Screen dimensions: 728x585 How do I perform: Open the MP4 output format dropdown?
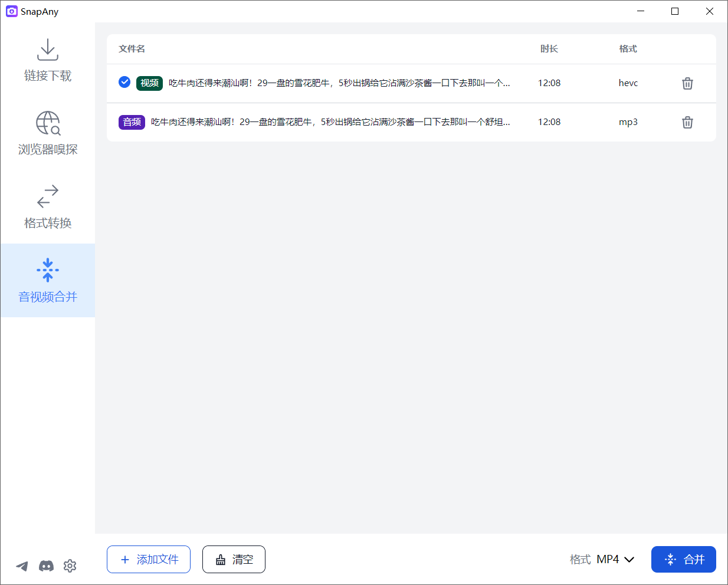pos(614,559)
